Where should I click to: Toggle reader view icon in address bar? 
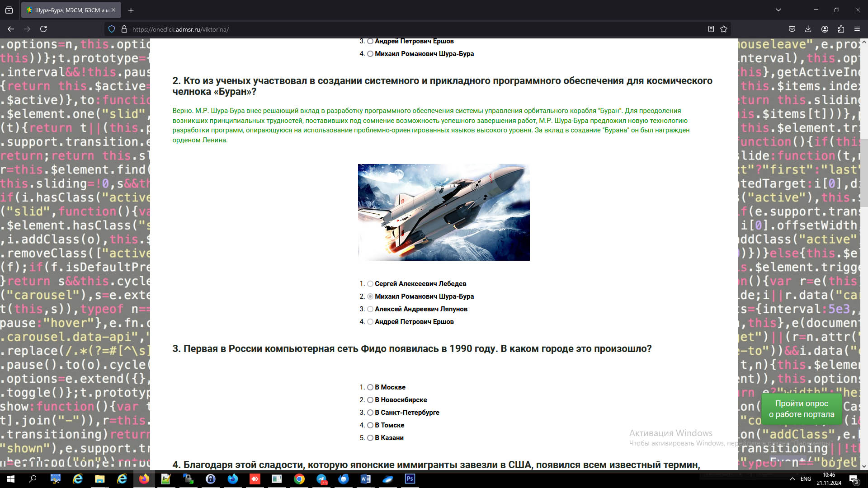tap(711, 29)
